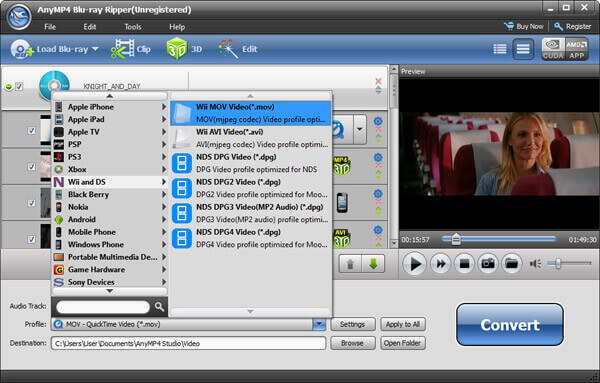Image resolution: width=600 pixels, height=383 pixels.
Task: Click the Open Folder button
Action: coord(403,343)
